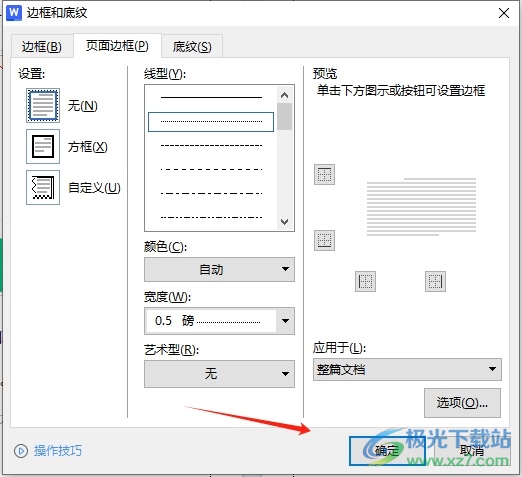Select the solid line style
The image size is (522, 477).
211,97
